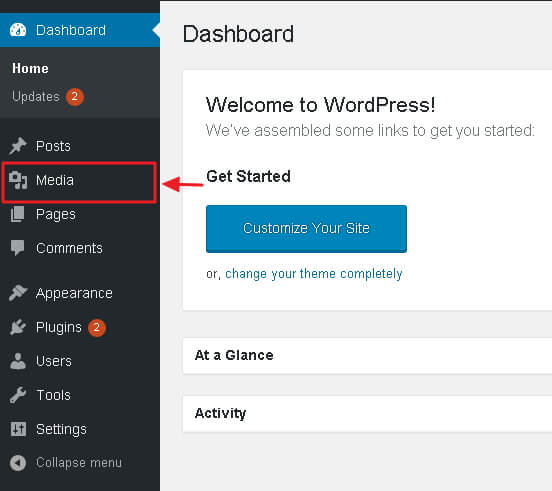This screenshot has height=491, width=552.
Task: Click the Collapse menu arrow icon
Action: click(x=18, y=463)
